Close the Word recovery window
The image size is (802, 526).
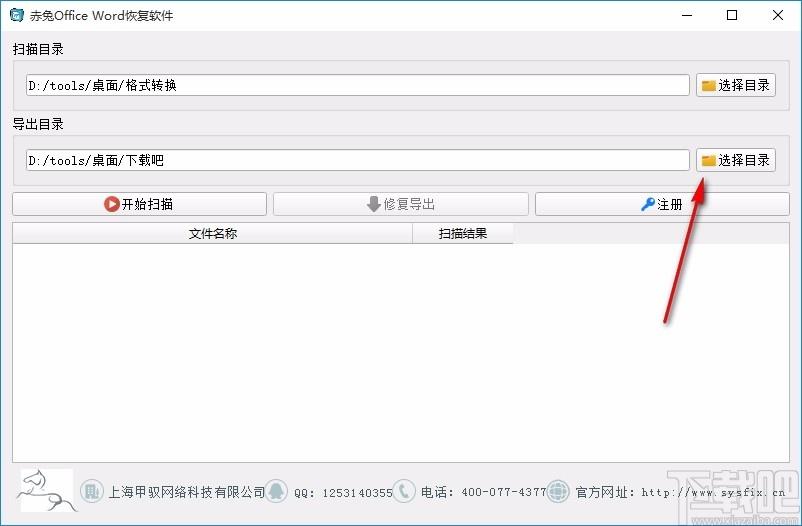(777, 15)
